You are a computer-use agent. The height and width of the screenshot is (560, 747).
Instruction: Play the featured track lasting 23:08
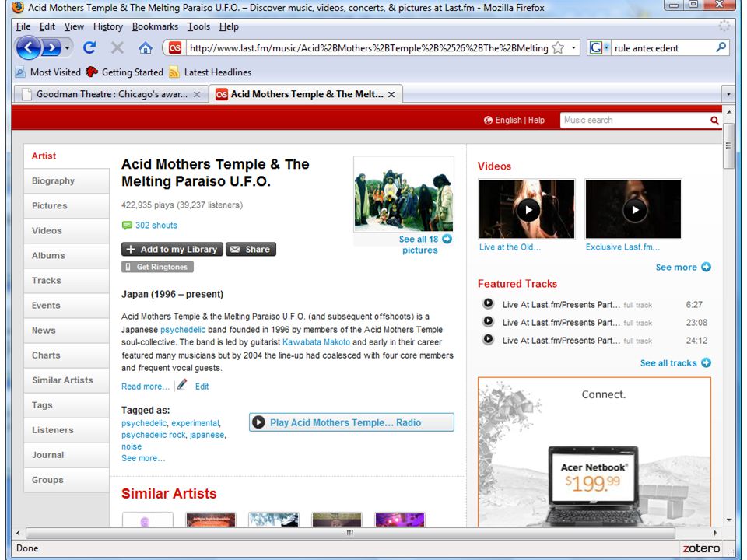click(488, 321)
